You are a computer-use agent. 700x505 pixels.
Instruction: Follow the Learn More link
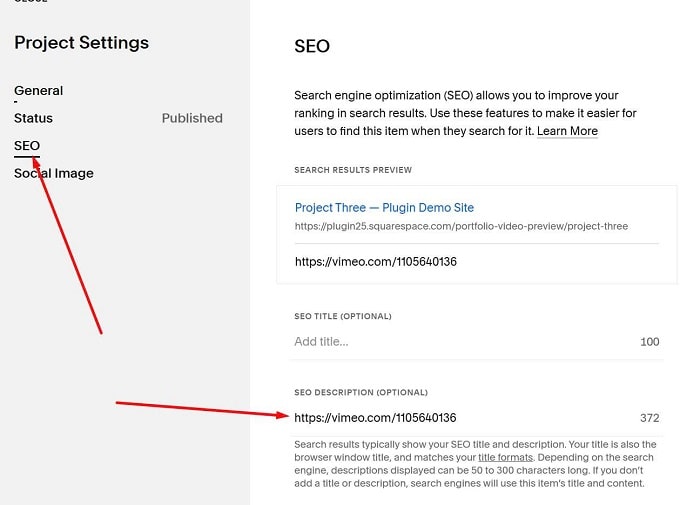(567, 132)
